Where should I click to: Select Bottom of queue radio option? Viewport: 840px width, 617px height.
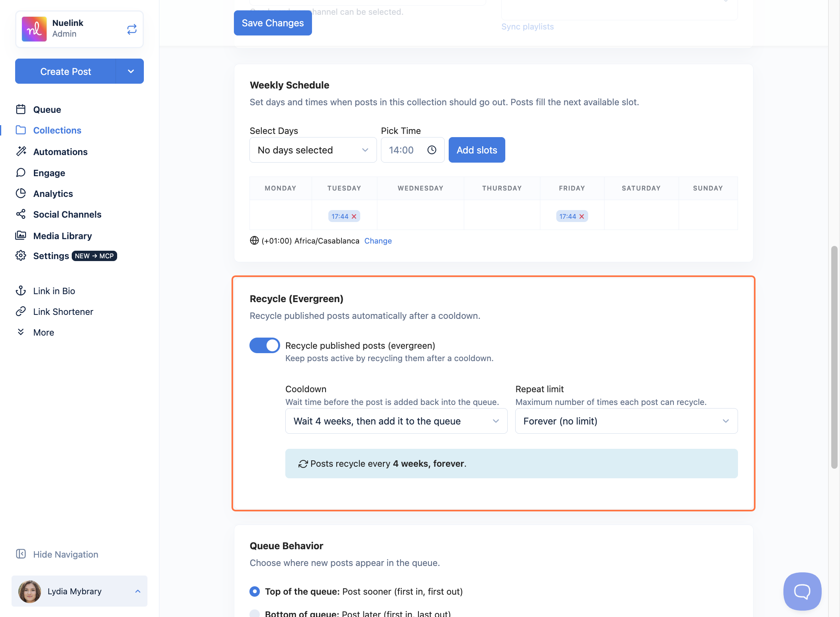click(255, 613)
